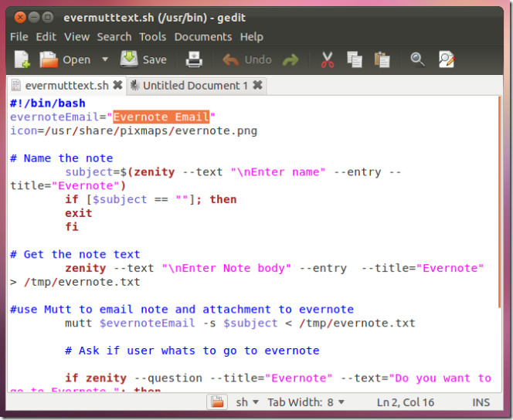Create a new document with toolbar icon

(x=22, y=59)
